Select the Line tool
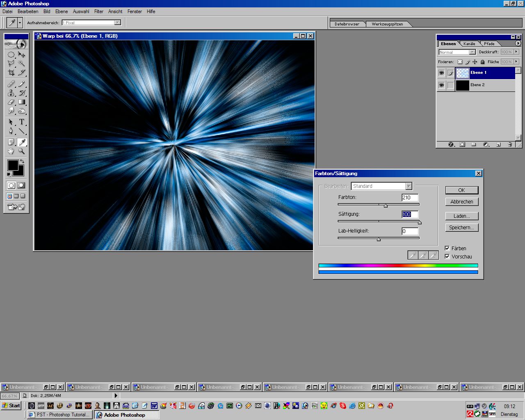 point(22,131)
